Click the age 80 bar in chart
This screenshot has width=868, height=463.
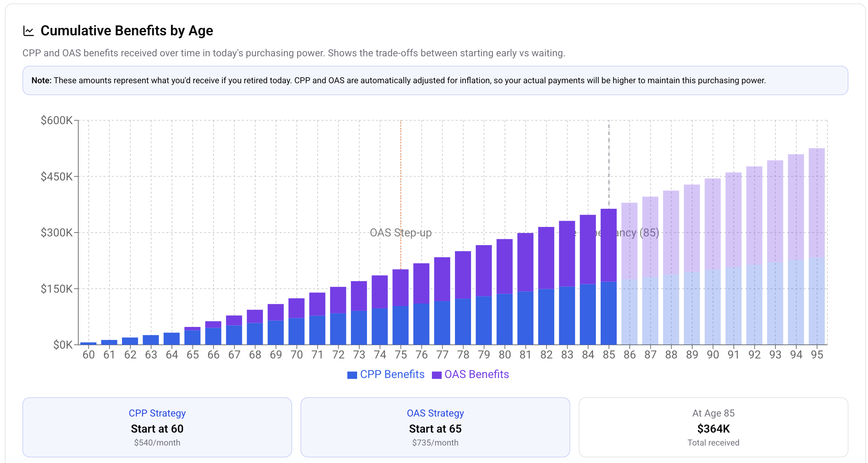point(505,292)
